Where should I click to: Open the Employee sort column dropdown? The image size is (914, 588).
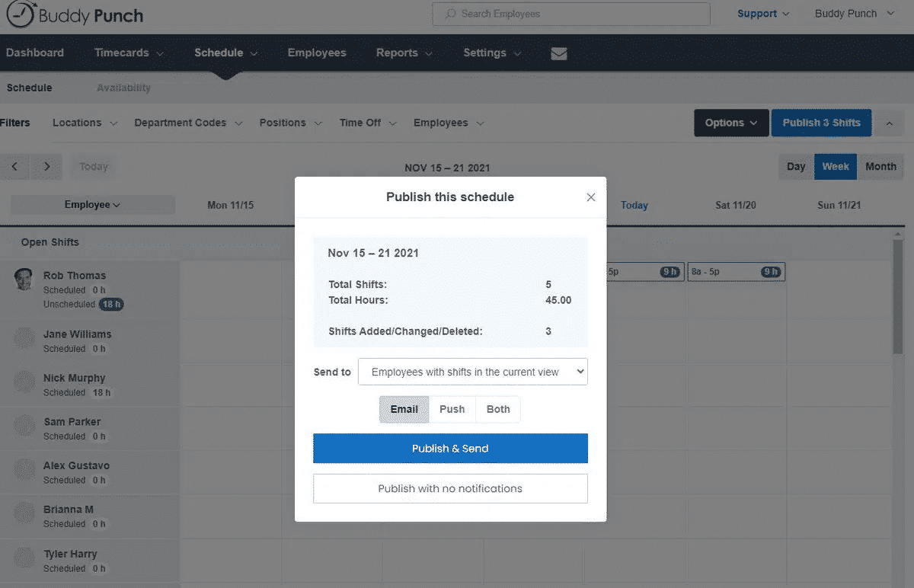click(92, 205)
